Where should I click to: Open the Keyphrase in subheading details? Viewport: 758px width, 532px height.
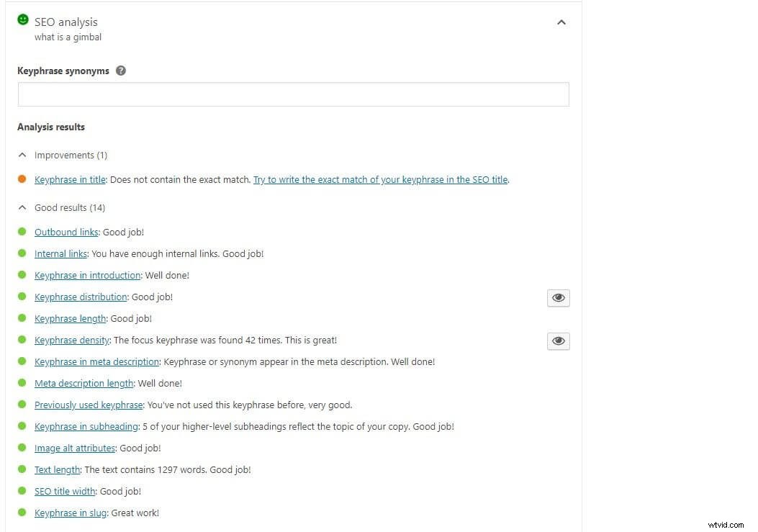[86, 426]
